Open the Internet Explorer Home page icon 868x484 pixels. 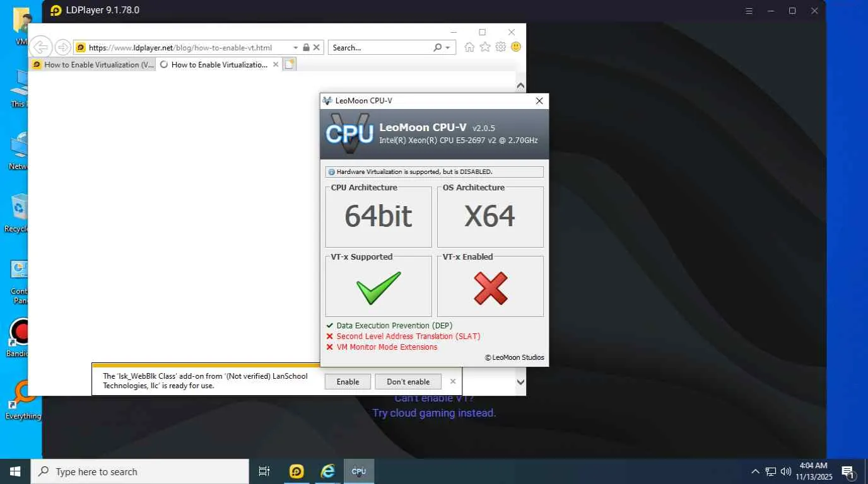[x=469, y=47]
